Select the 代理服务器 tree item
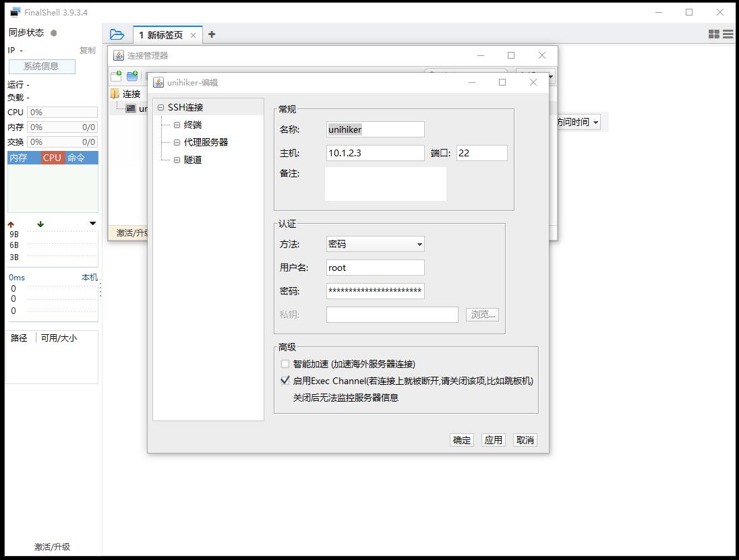The image size is (739, 560). [x=206, y=142]
